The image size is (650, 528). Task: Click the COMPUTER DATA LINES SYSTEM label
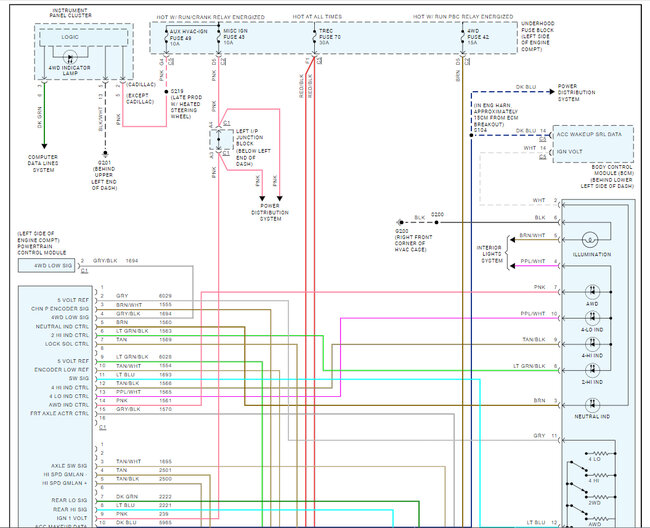click(x=43, y=163)
